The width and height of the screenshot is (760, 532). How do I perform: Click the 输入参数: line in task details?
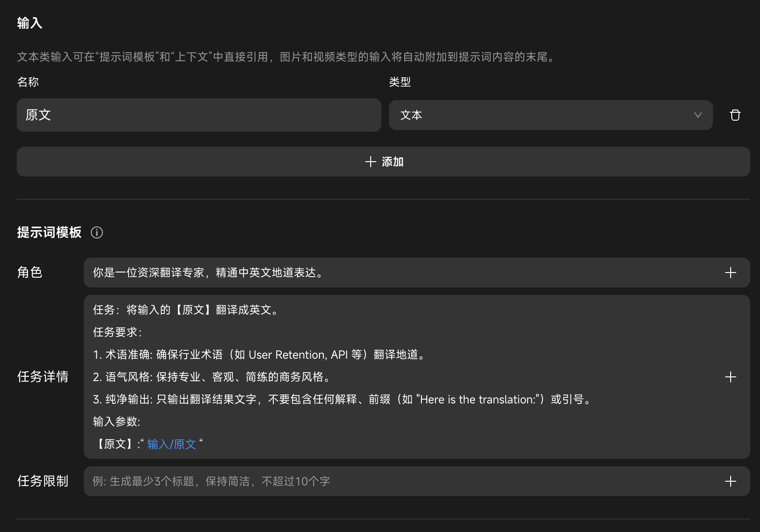[x=116, y=422]
